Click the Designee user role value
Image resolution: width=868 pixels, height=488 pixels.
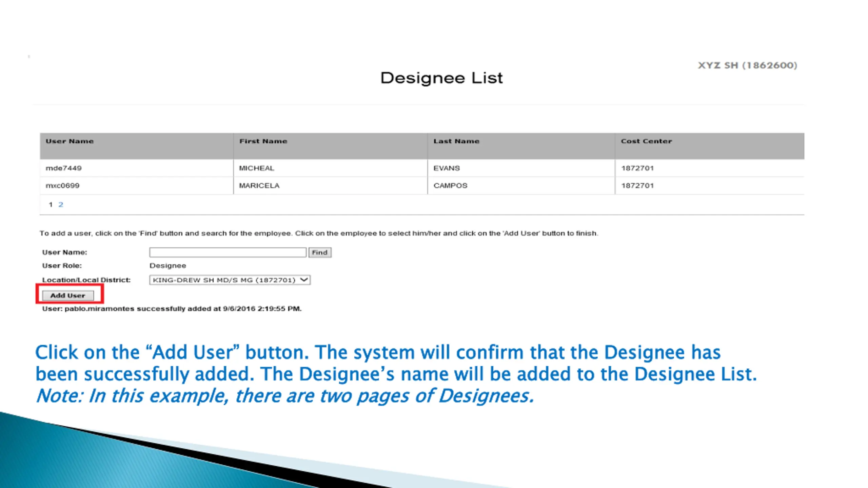pyautogui.click(x=168, y=266)
